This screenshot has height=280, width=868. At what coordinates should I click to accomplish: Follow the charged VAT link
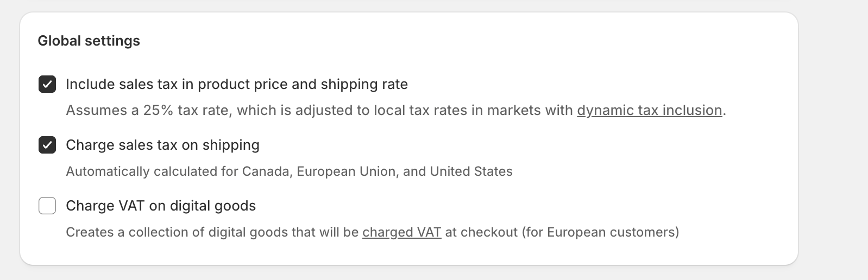(x=401, y=232)
